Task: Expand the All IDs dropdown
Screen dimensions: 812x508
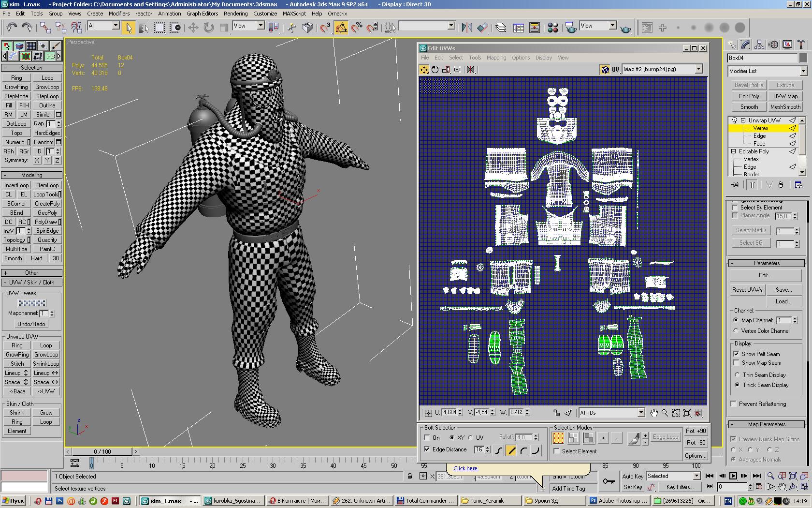Action: pos(641,413)
